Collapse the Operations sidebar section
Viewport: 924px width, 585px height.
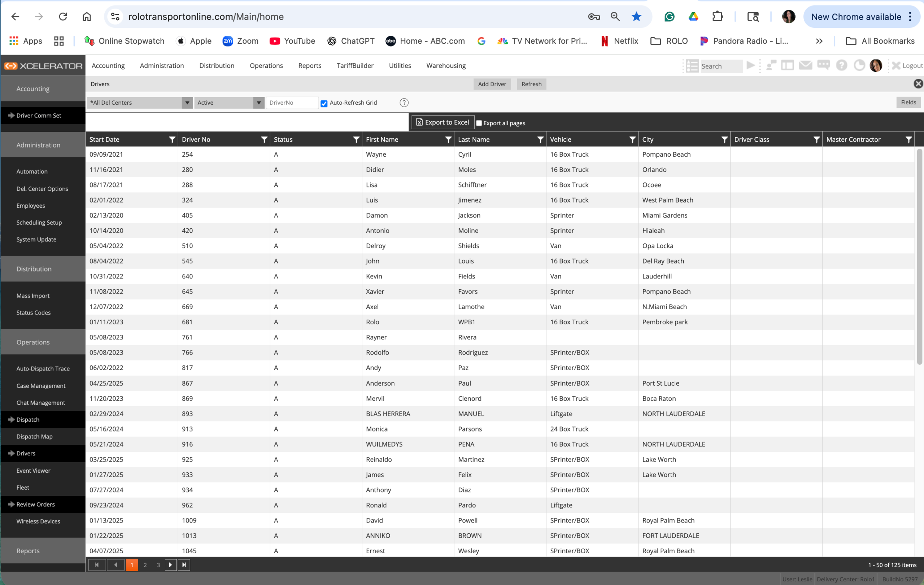tap(43, 342)
